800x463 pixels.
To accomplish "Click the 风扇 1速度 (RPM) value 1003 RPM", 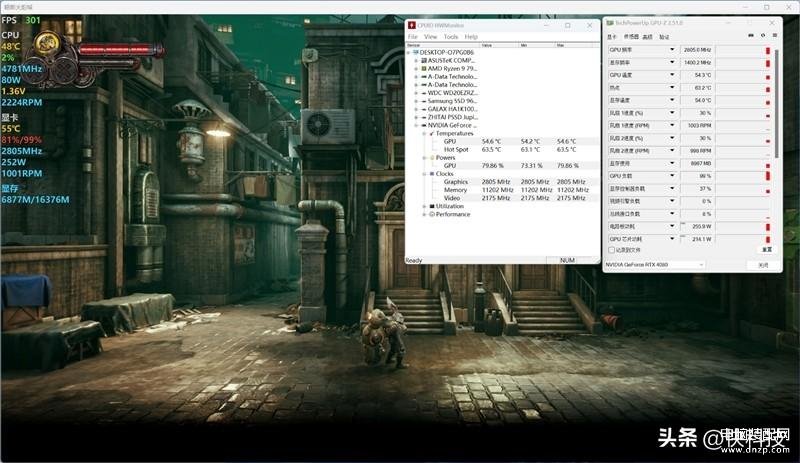I will pos(696,126).
